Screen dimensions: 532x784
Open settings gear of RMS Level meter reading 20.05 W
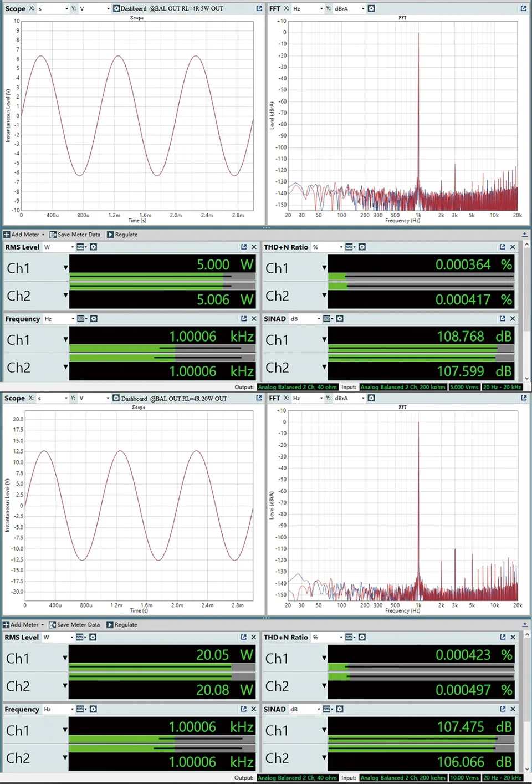93,637
